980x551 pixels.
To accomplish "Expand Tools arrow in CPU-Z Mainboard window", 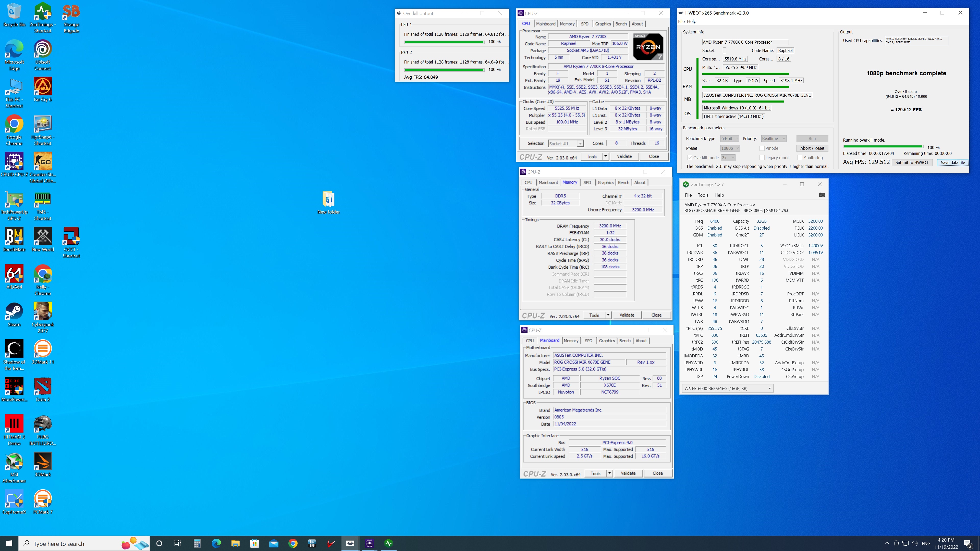I will [x=609, y=473].
